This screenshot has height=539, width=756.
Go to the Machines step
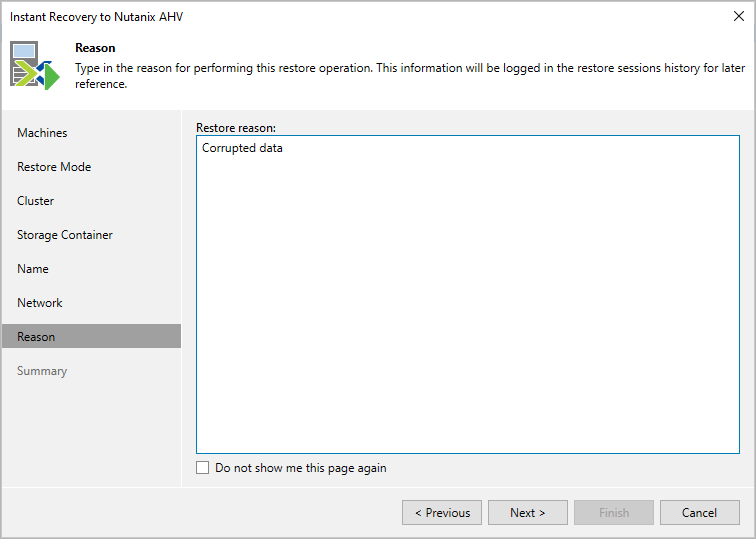pos(42,133)
